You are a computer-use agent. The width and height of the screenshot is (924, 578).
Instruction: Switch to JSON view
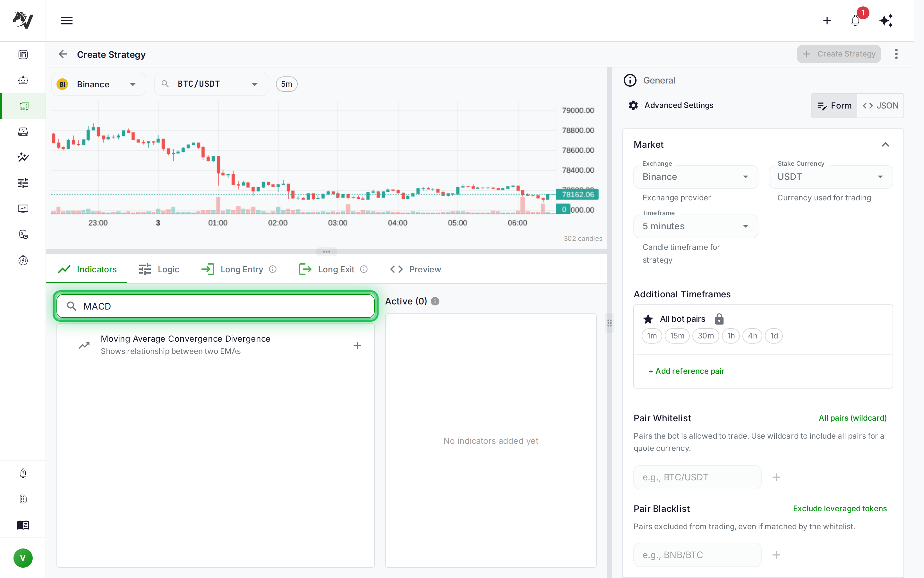[x=880, y=106]
